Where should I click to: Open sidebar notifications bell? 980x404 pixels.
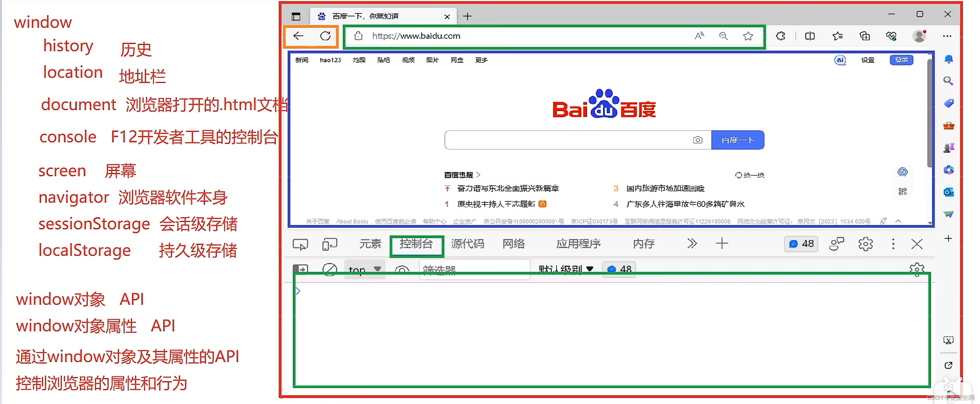click(948, 59)
